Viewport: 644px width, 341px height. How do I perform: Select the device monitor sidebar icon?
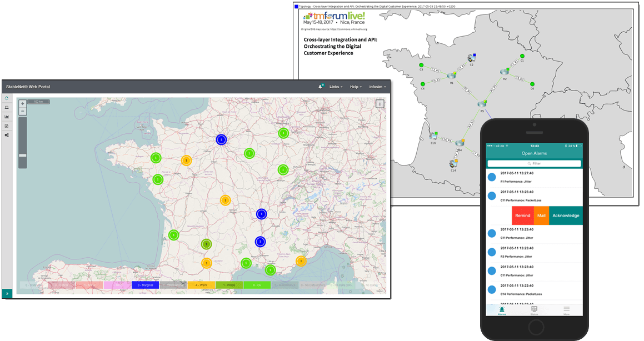pyautogui.click(x=7, y=107)
